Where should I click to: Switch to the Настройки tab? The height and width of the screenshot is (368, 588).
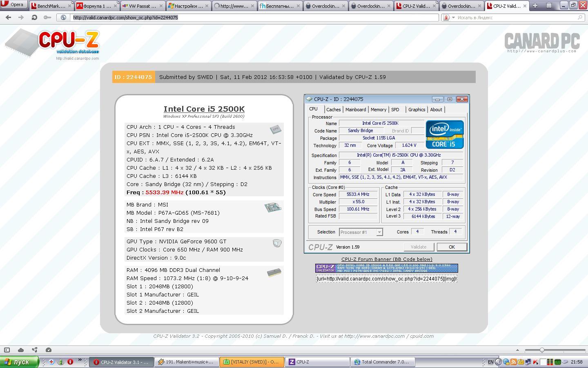(188, 6)
